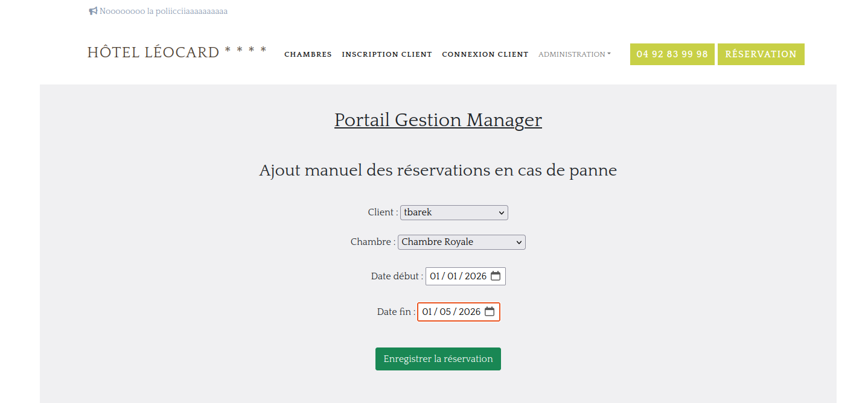Open the Client dropdown showing tbarek
The width and height of the screenshot is (868, 403).
454,212
